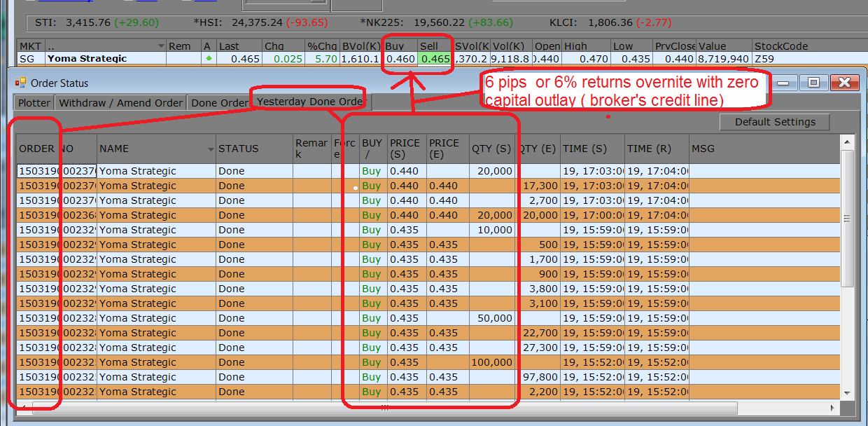This screenshot has width=868, height=426.
Task: Sort by the TIME (R) column header
Action: (x=657, y=149)
